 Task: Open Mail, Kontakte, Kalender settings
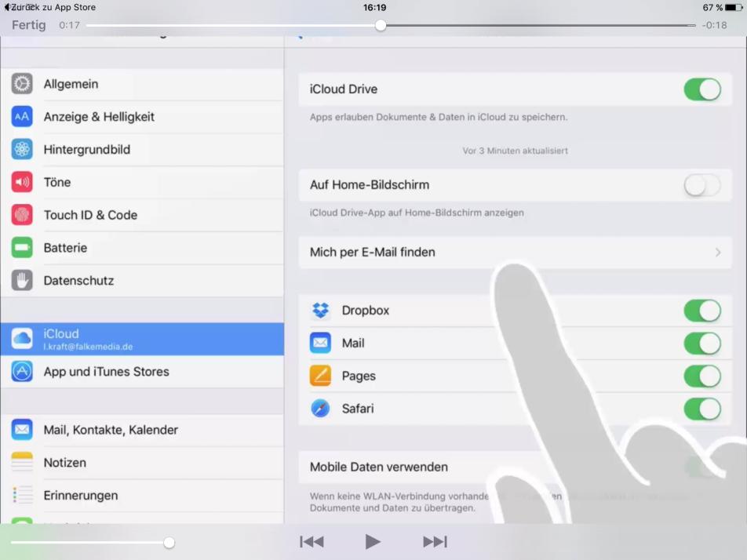coord(142,430)
